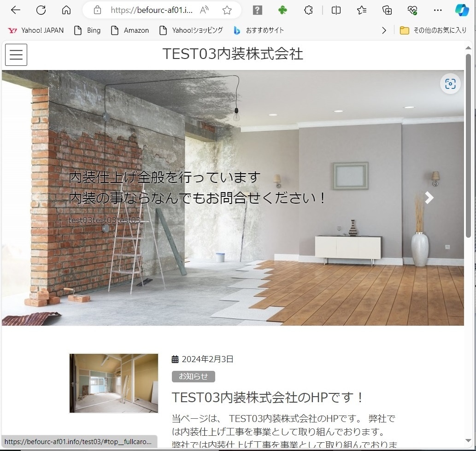476x451 pixels.
Task: Click the browser back arrow
Action: [16, 10]
